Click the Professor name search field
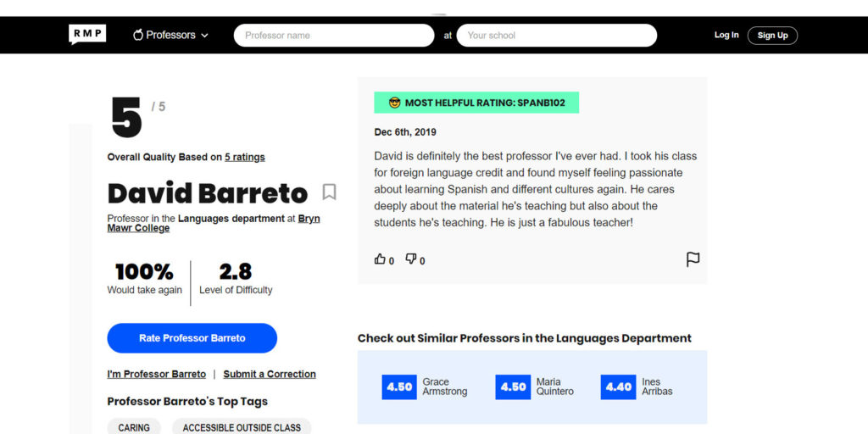 (334, 36)
